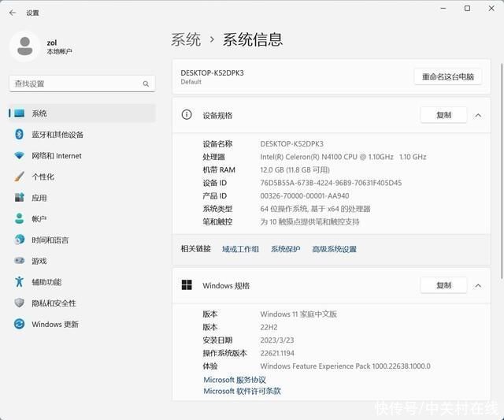Open 游戏 settings label
The width and height of the screenshot is (504, 420).
(39, 261)
